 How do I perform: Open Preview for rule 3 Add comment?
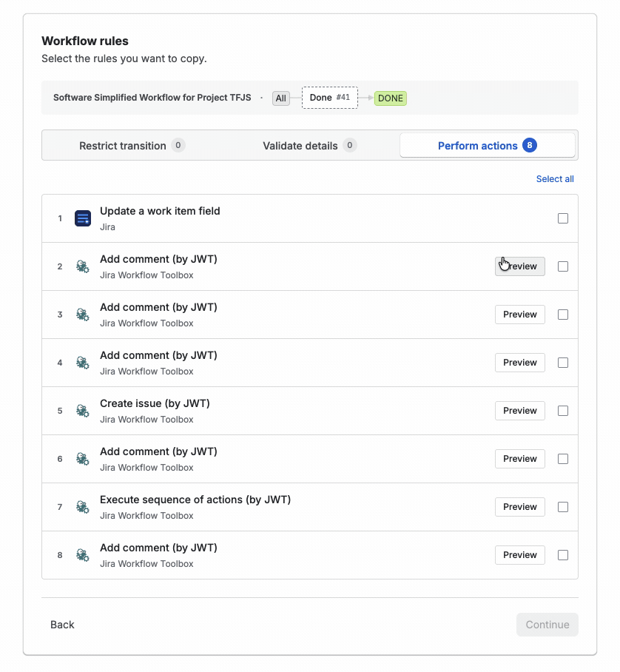[x=519, y=315]
